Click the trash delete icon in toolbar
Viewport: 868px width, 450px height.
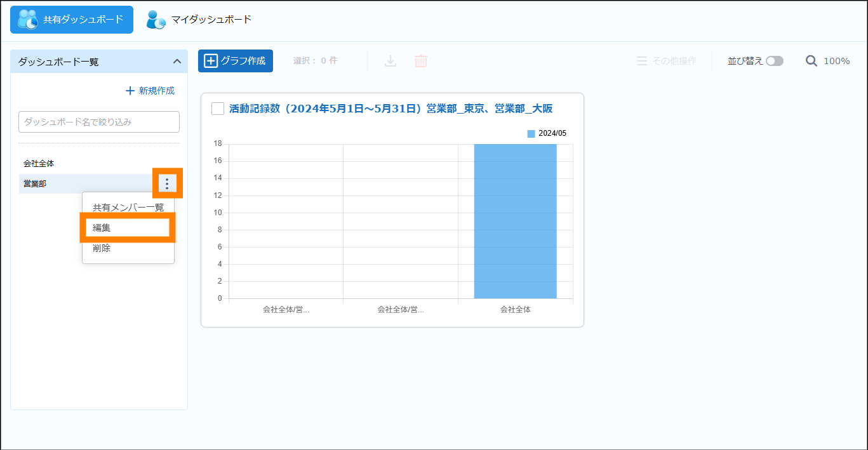(x=421, y=61)
